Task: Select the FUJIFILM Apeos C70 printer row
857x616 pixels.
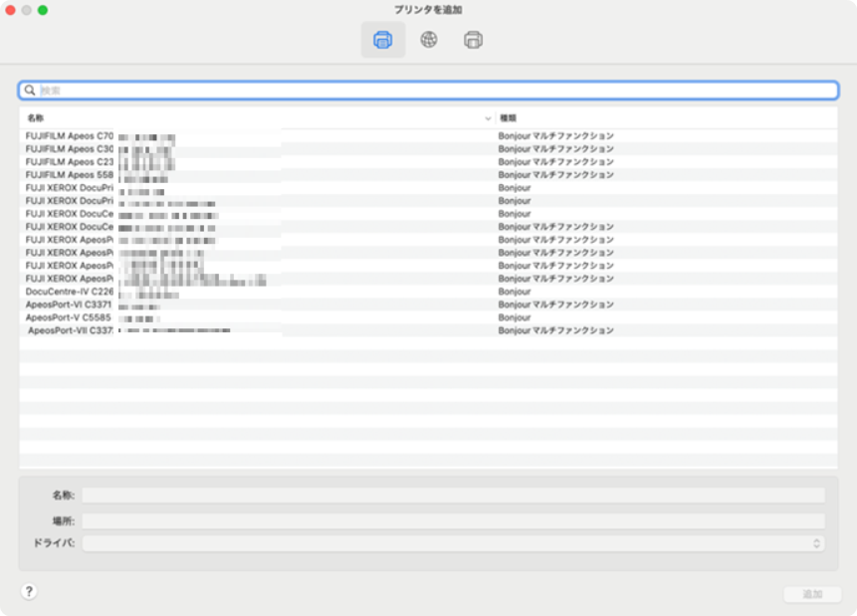Action: point(428,136)
